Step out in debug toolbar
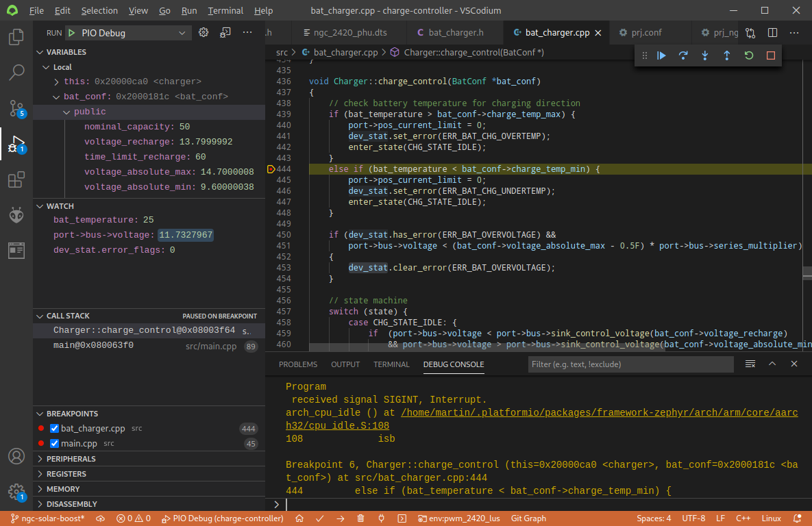The width and height of the screenshot is (812, 526). pyautogui.click(x=726, y=55)
